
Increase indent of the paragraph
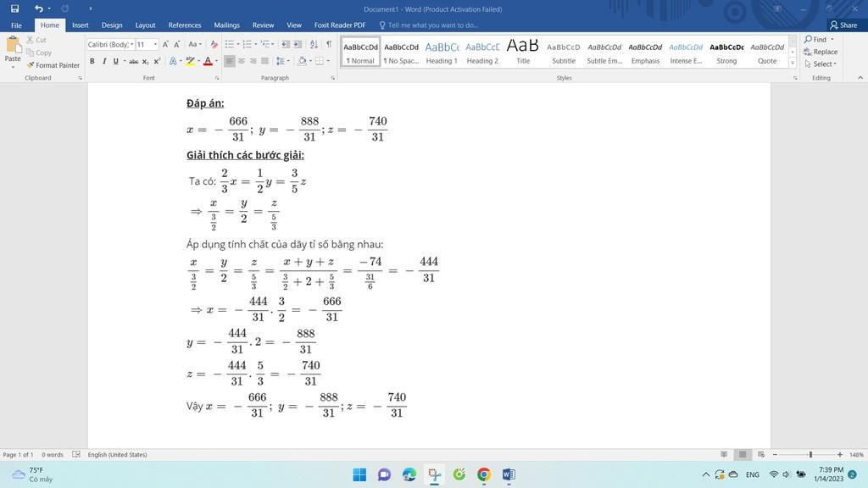click(298, 44)
